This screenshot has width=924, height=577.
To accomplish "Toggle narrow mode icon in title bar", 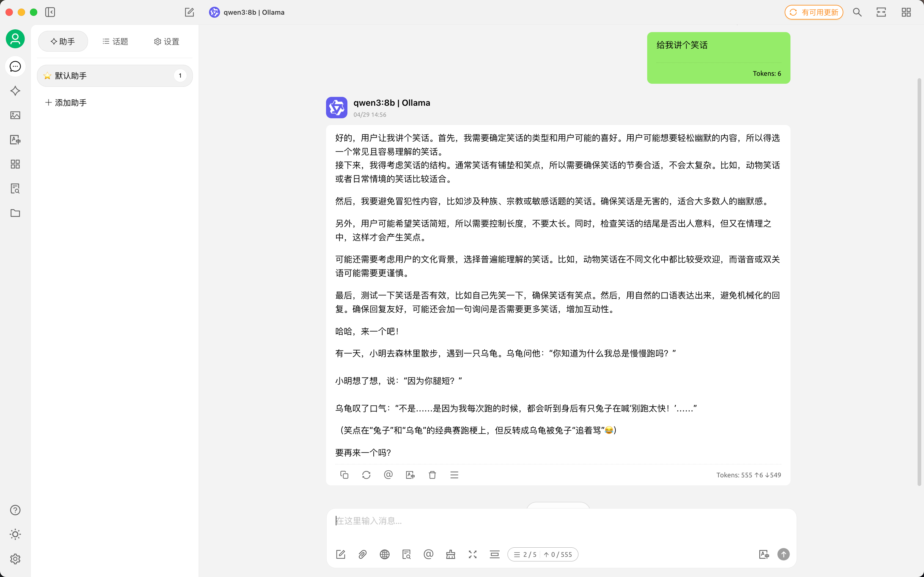I will point(881,12).
